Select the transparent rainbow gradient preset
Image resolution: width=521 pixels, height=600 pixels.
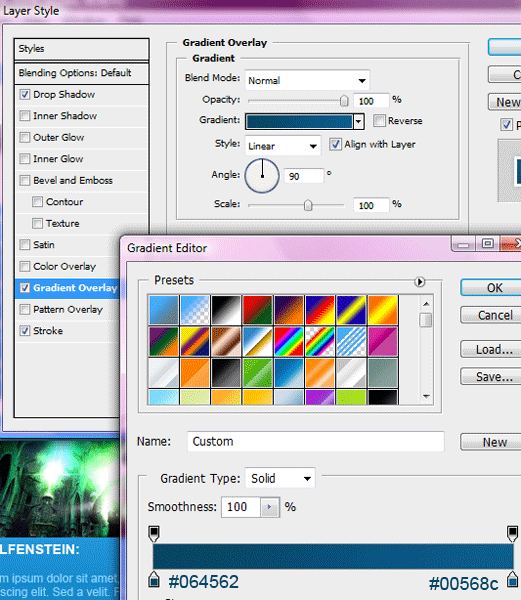click(x=320, y=341)
